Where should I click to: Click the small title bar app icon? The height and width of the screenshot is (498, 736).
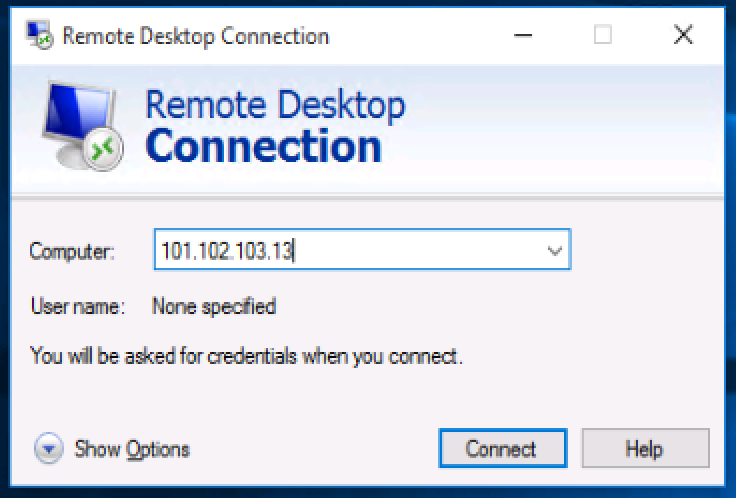tap(40, 36)
